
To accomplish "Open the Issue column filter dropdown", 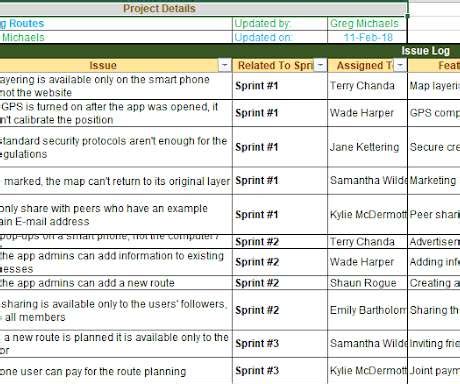I will 224,65.
